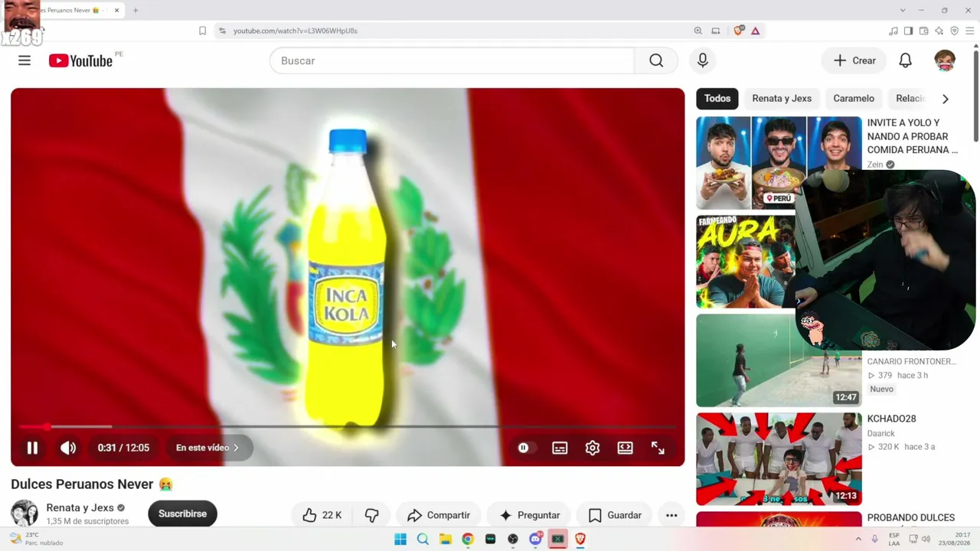Open the KCHADO28 video thumbnail

[x=779, y=459]
